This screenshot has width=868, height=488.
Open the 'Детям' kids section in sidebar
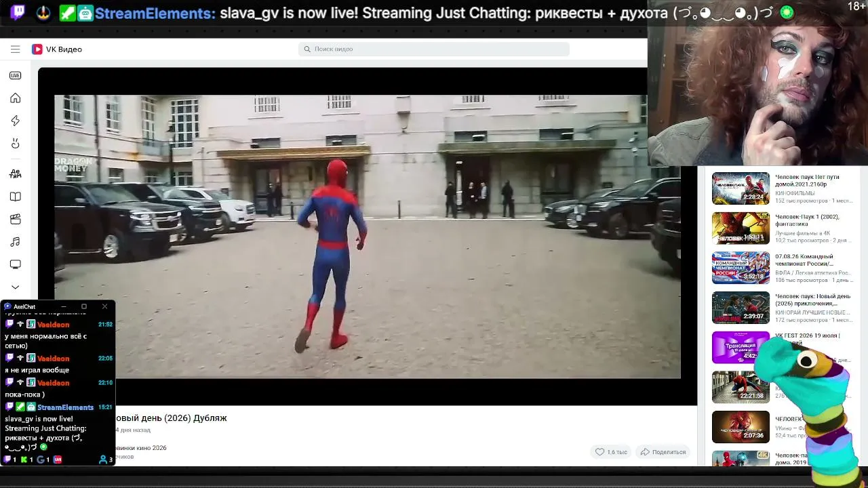pos(15,174)
